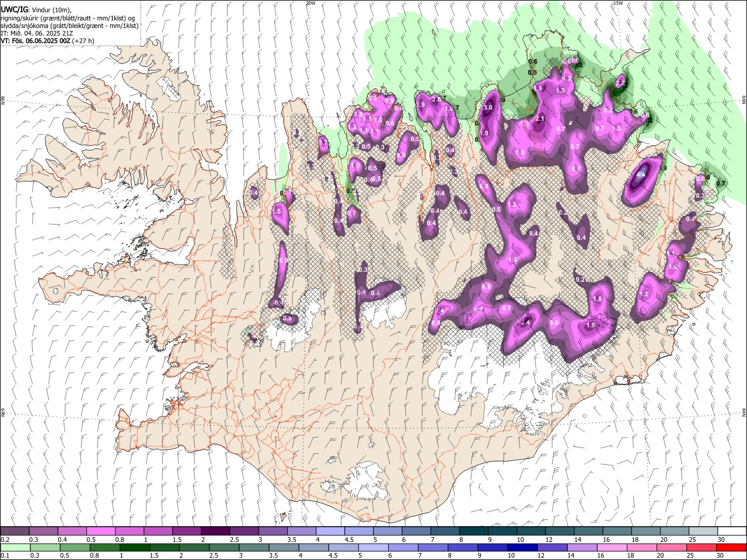This screenshot has width=747, height=560.
Task: Select the 'VT: Fös. 06.06.2025 00Z' text
Action: (36, 41)
